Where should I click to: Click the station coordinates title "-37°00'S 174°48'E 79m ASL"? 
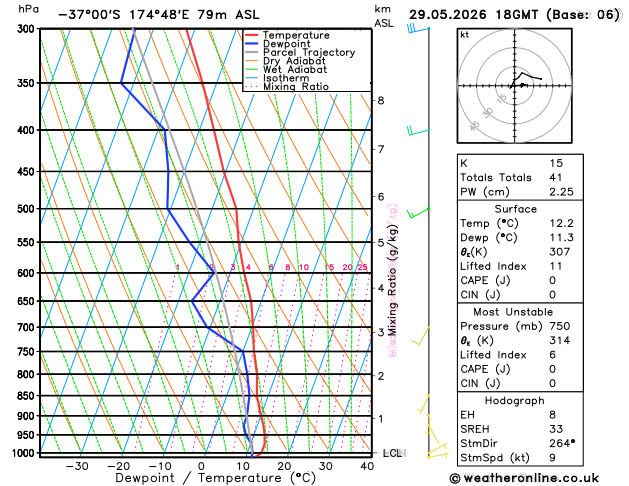pos(159,15)
